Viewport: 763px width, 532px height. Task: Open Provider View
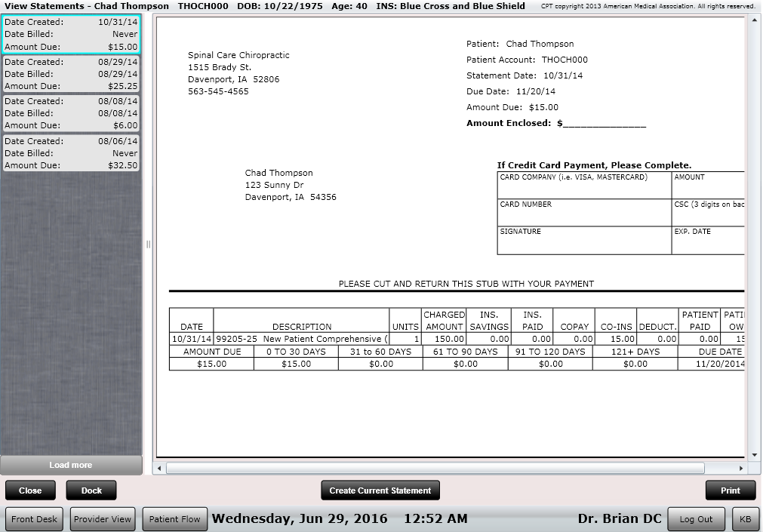103,518
